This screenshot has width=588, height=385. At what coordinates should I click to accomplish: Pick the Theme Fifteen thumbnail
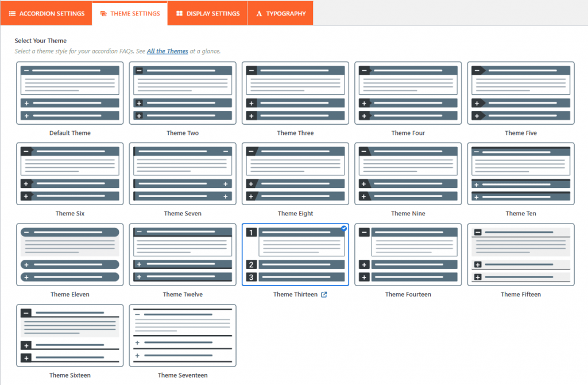(x=521, y=255)
